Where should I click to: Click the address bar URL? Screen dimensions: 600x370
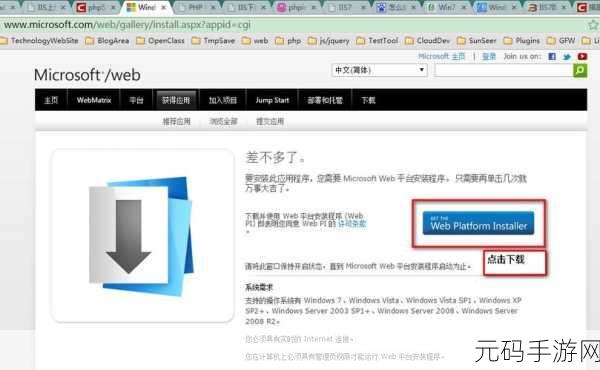click(x=127, y=25)
